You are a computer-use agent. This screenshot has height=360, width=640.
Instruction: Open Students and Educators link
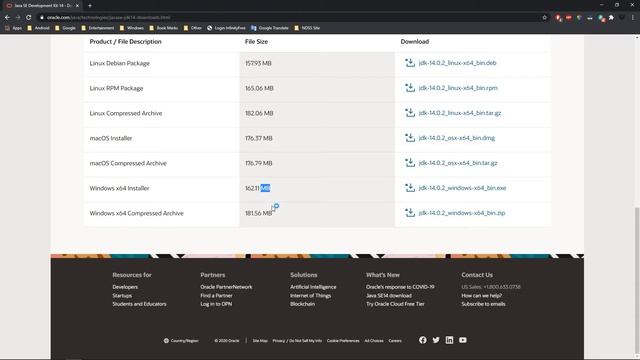139,304
